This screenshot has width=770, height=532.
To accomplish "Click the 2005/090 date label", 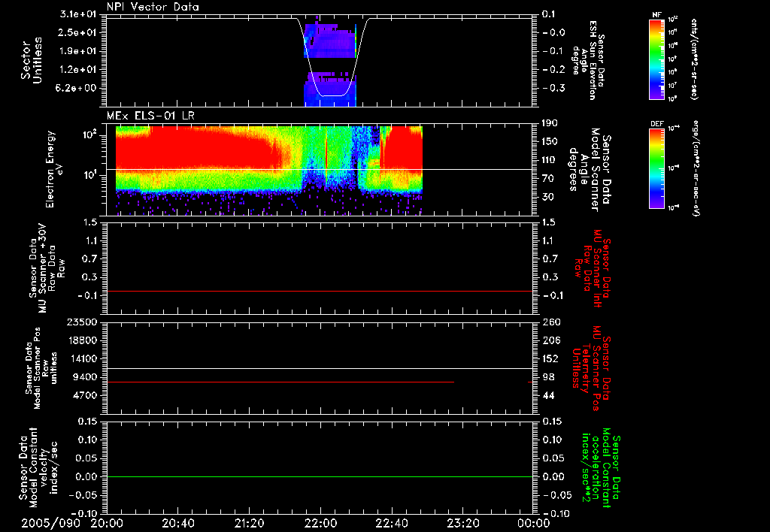I will click(x=50, y=524).
